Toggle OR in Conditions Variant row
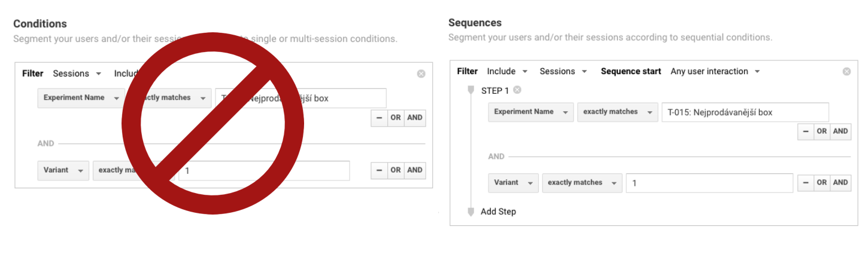Viewport: 868px width, 257px height. [396, 170]
